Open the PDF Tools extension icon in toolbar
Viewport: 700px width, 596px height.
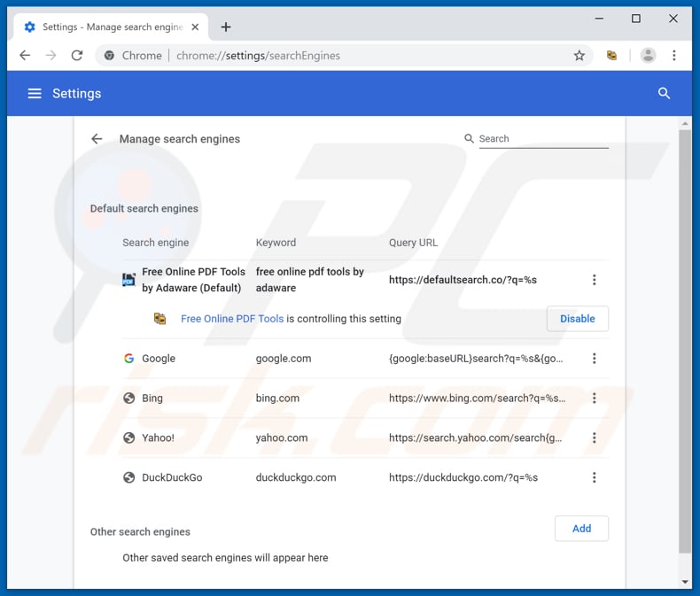click(x=611, y=55)
